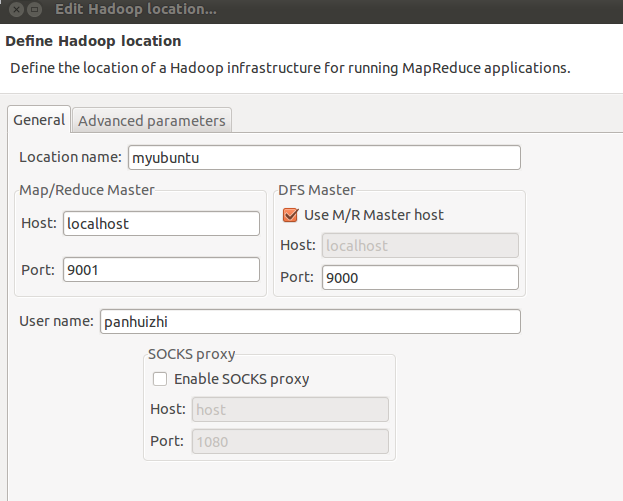Click the SOCKS proxy Host field
Image resolution: width=623 pixels, height=501 pixels.
click(290, 410)
